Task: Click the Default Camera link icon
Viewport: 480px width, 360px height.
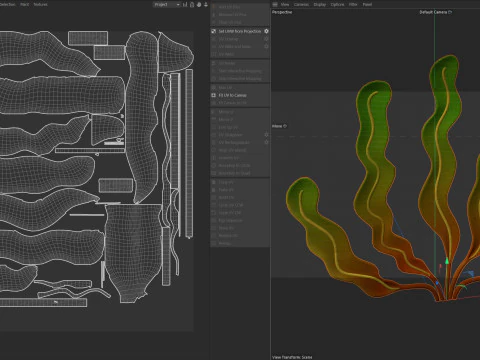Action: coord(450,12)
